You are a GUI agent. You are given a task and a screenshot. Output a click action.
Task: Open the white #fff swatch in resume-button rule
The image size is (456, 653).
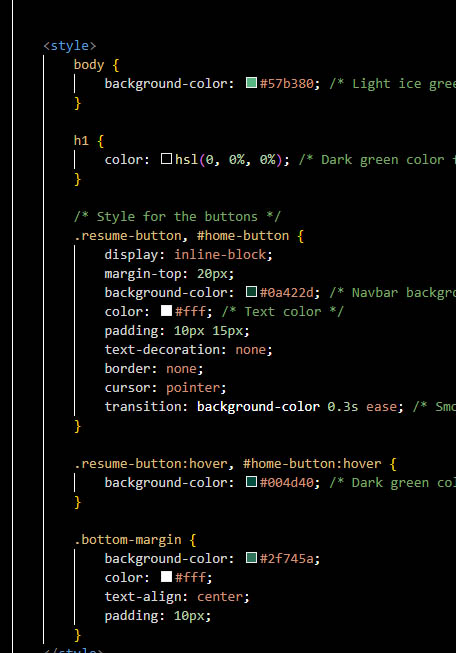(x=166, y=311)
